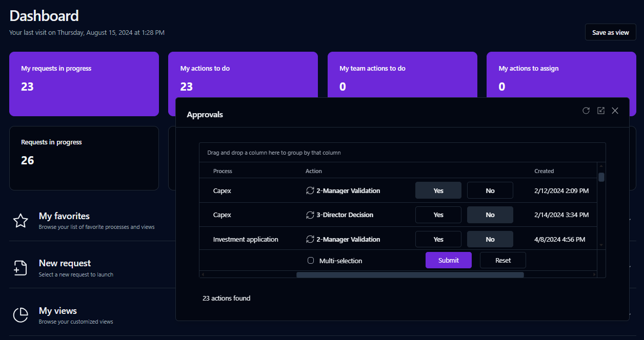Viewport: 644px width, 340px height.
Task: Open the My requests in progress tile
Action: pyautogui.click(x=84, y=83)
